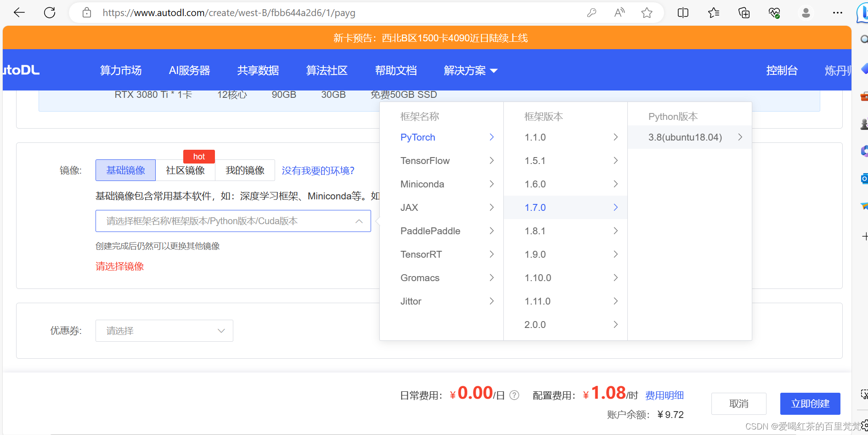Open 帮助文档 in the navigation bar
Image resolution: width=868 pixels, height=435 pixels.
(x=396, y=70)
